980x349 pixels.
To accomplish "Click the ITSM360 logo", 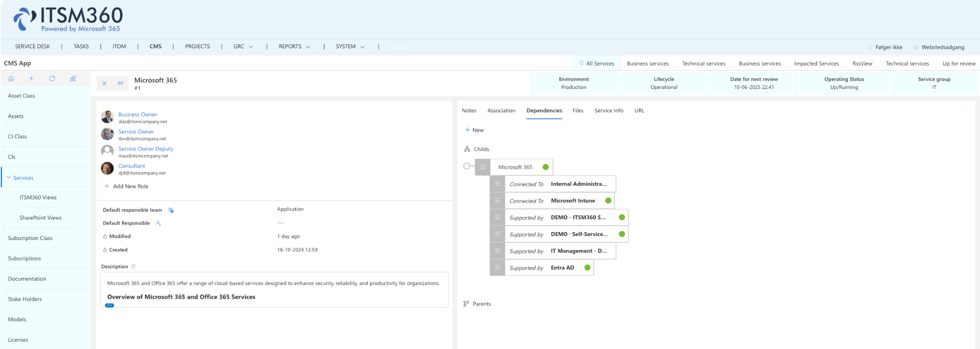I will (x=68, y=20).
